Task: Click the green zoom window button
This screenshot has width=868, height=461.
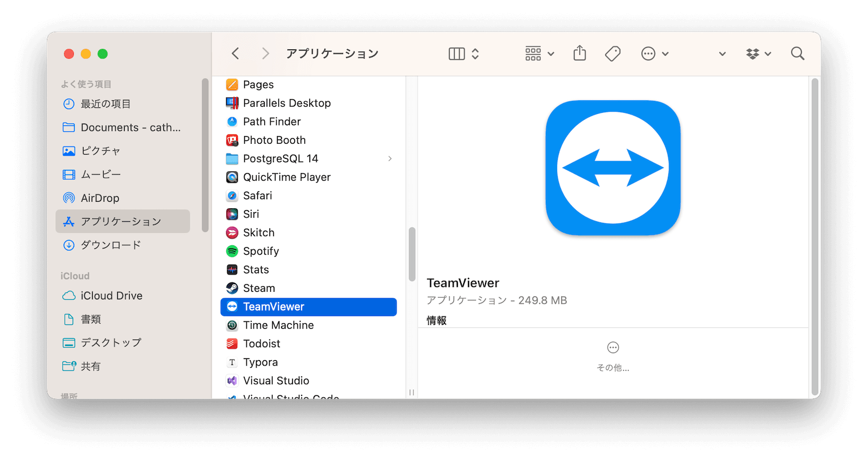Action: coord(103,54)
